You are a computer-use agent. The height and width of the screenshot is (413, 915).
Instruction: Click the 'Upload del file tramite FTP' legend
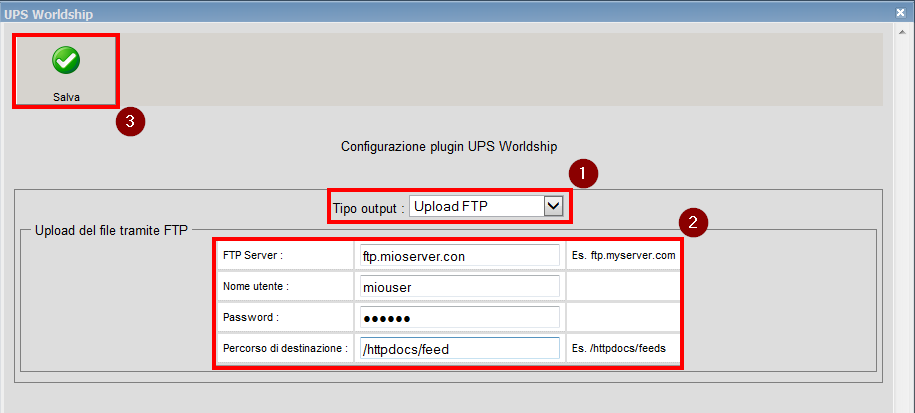(111, 230)
